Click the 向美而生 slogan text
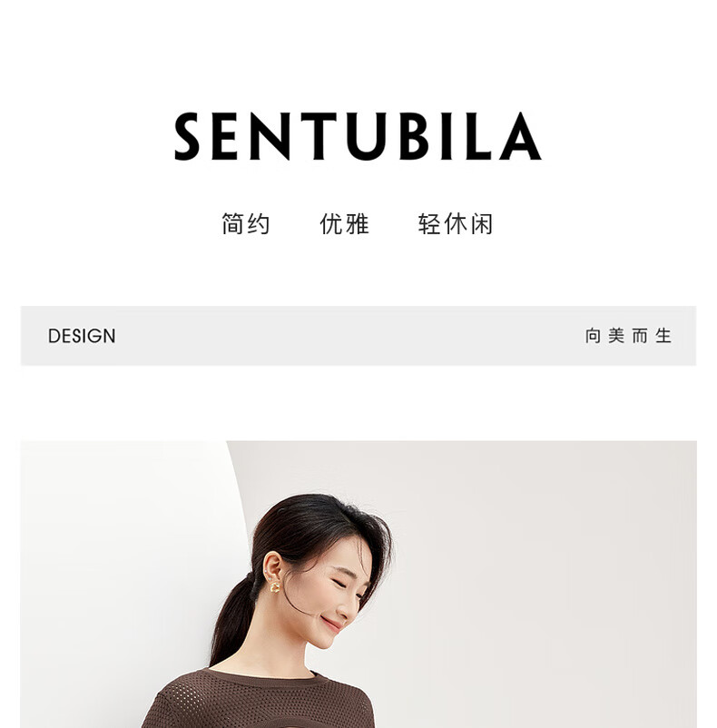 [x=628, y=336]
